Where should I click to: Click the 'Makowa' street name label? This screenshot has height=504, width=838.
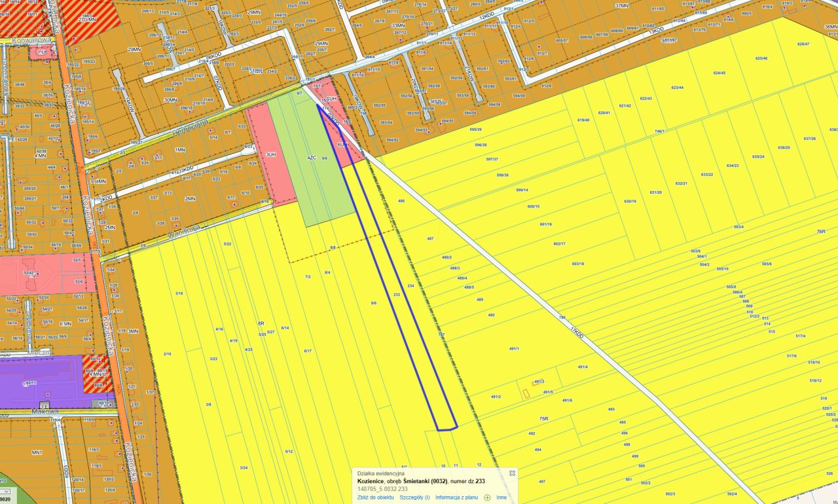44,412
